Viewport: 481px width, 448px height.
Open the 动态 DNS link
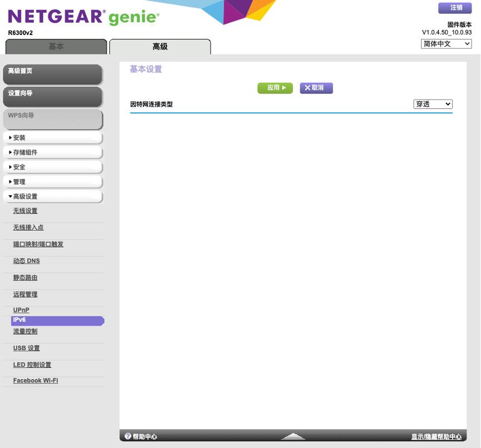[26, 261]
